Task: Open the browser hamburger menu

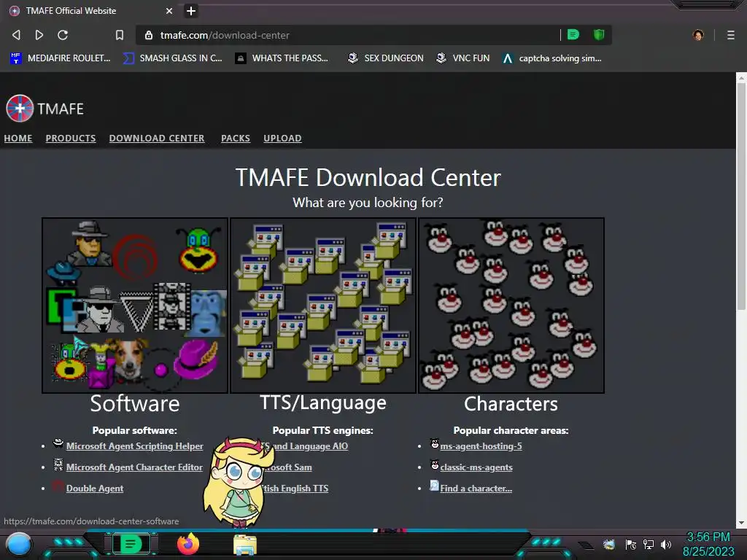Action: point(730,35)
